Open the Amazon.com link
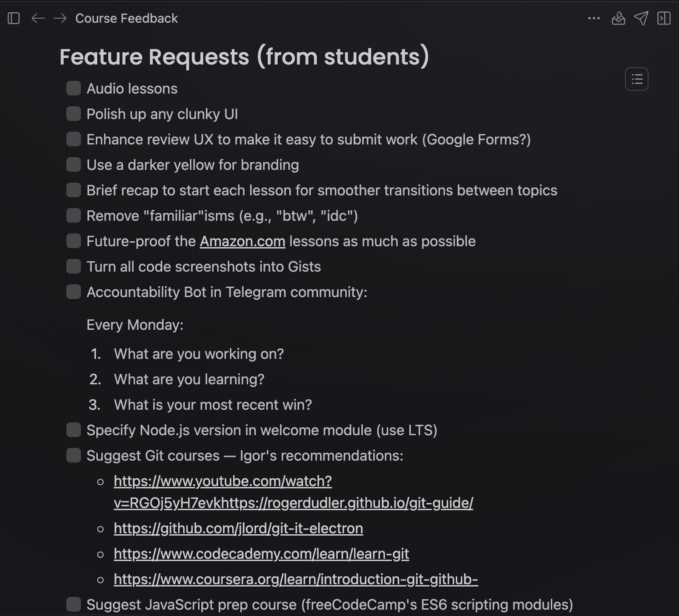Viewport: 679px width, 616px height. tap(243, 241)
